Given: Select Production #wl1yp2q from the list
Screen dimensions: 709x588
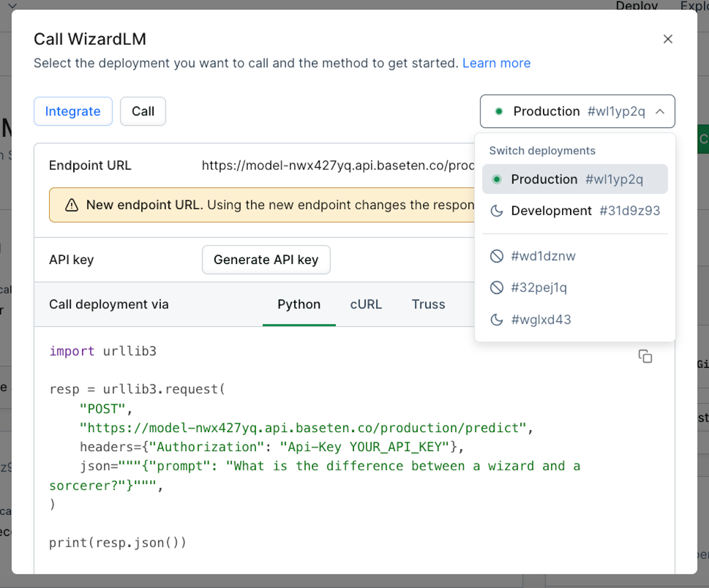Looking at the screenshot, I should [575, 179].
